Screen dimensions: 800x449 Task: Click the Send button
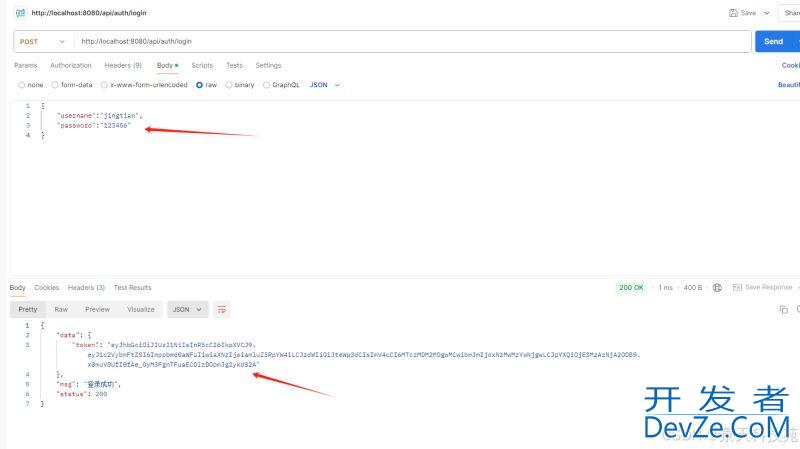773,41
